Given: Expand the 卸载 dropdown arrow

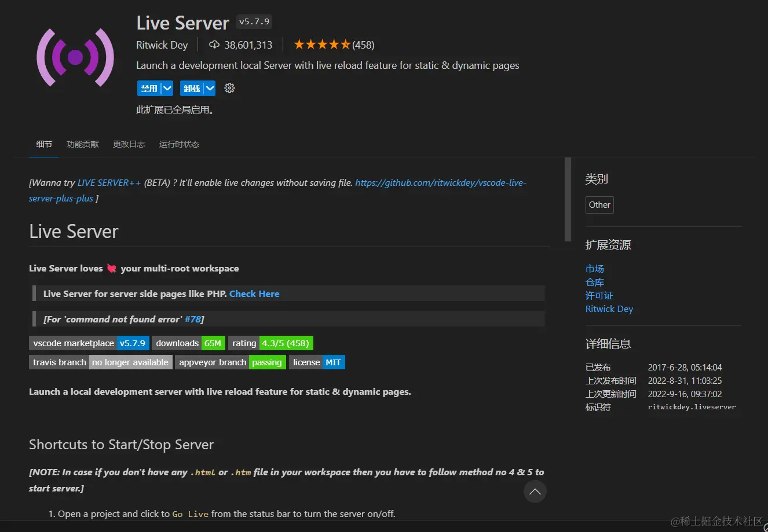Looking at the screenshot, I should (210, 89).
